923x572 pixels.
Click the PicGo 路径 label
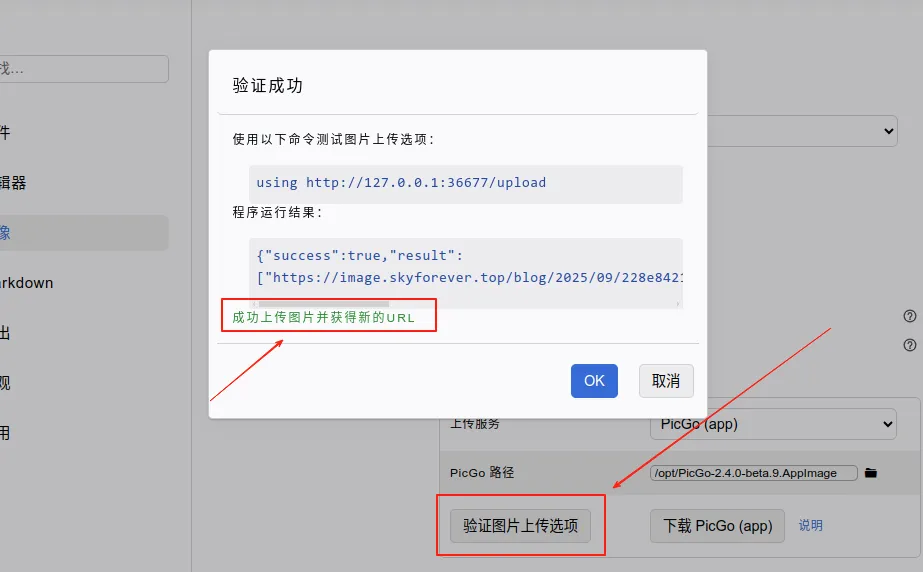coord(482,473)
